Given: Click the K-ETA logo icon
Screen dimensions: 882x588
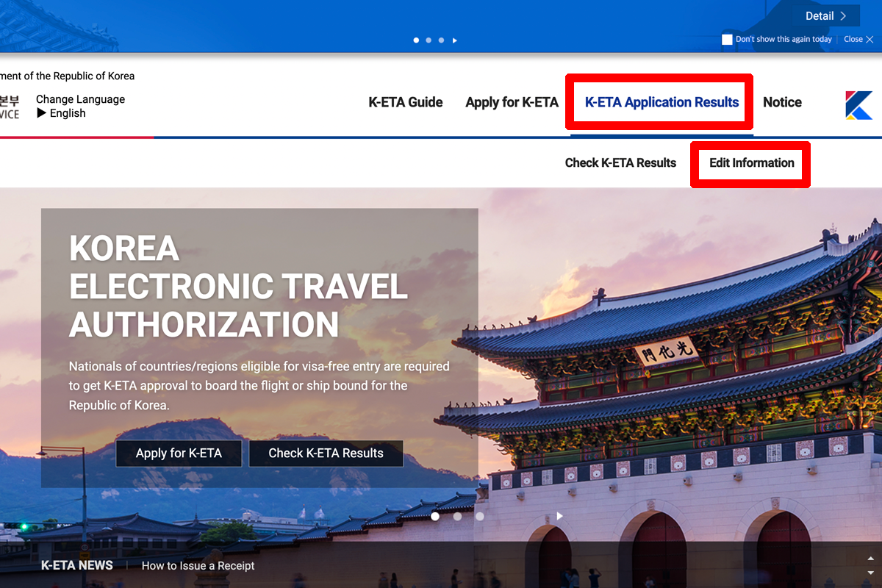Looking at the screenshot, I should 858,105.
